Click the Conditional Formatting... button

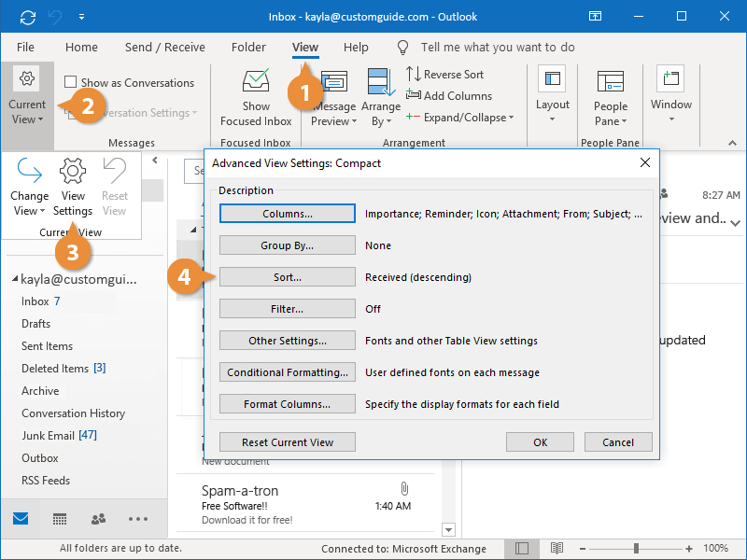[288, 371]
